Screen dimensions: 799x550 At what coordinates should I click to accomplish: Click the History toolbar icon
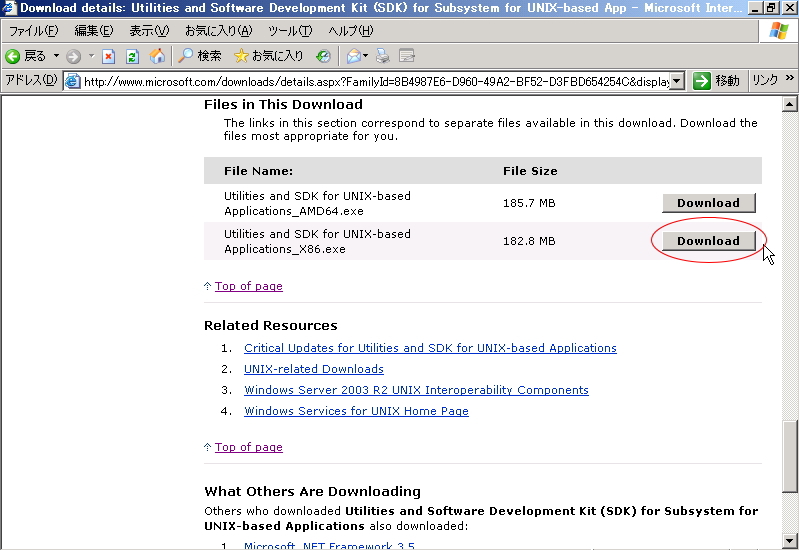(323, 56)
